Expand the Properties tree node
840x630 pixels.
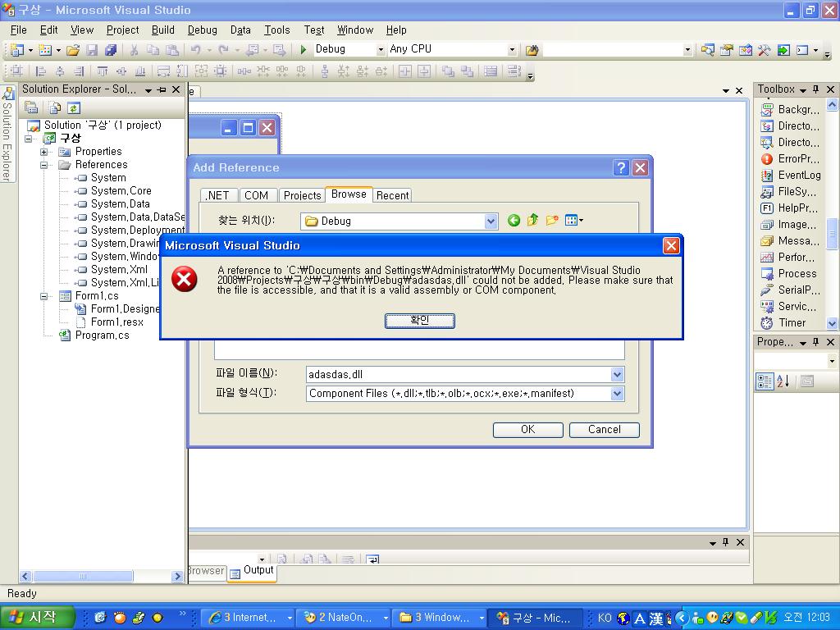point(44,152)
